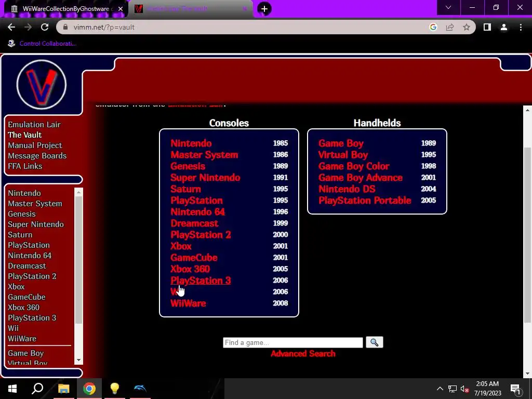The height and width of the screenshot is (399, 532).
Task: Open Game Boy Color in Handhelds list
Action: pyautogui.click(x=354, y=166)
